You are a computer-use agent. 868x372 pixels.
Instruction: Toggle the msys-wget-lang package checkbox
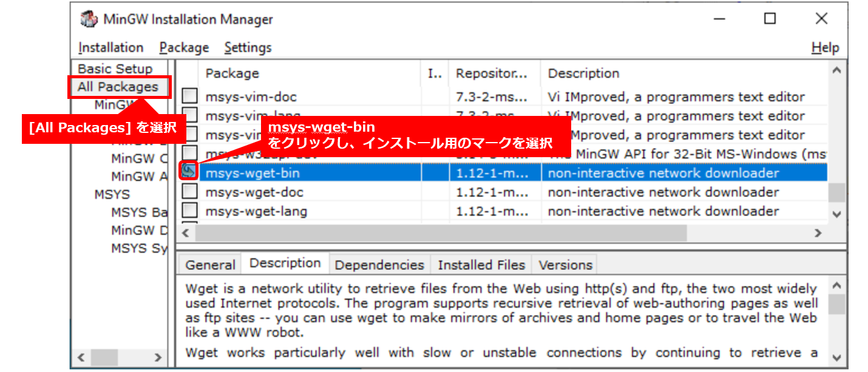(190, 211)
